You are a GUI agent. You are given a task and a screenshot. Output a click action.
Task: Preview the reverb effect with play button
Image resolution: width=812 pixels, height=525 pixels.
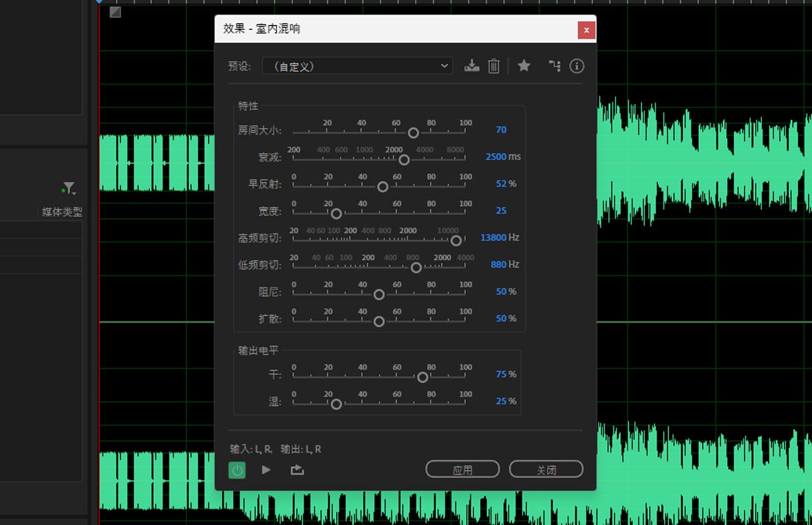click(266, 469)
